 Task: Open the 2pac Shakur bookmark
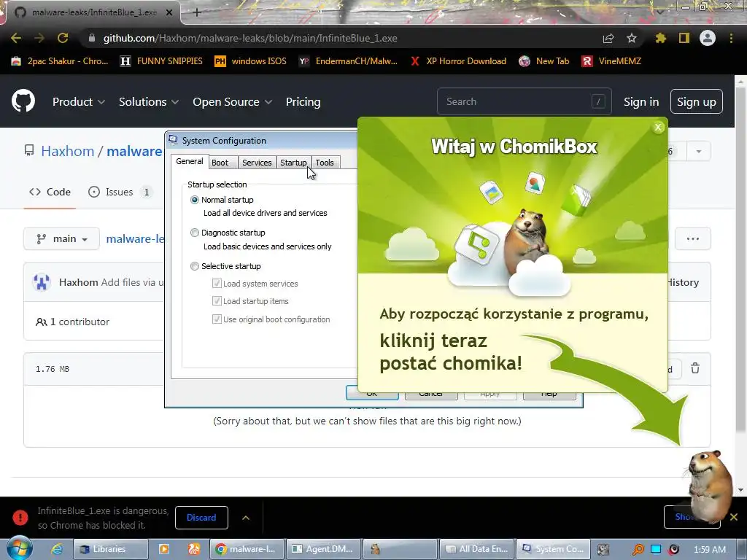click(x=60, y=61)
